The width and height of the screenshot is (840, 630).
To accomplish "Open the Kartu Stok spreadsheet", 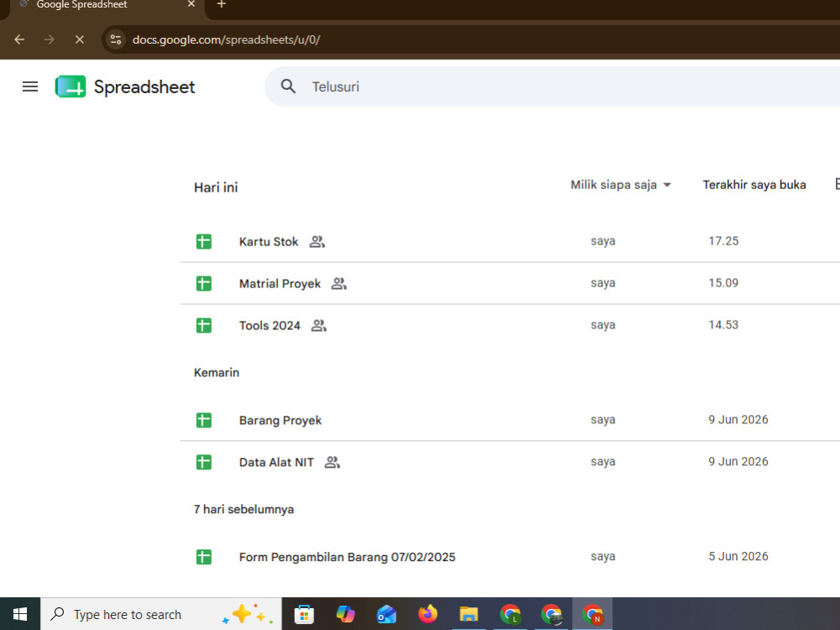I will tap(269, 242).
